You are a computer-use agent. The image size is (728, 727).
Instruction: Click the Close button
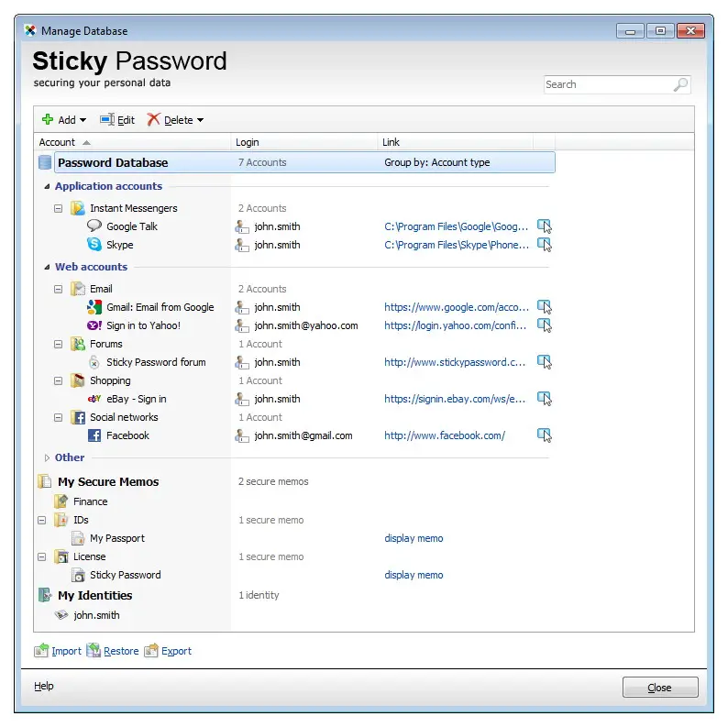tap(660, 688)
